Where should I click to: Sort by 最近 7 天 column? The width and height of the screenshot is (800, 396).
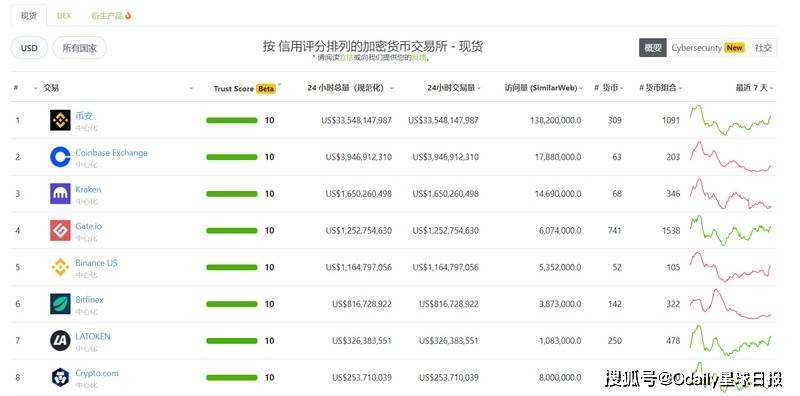click(754, 88)
